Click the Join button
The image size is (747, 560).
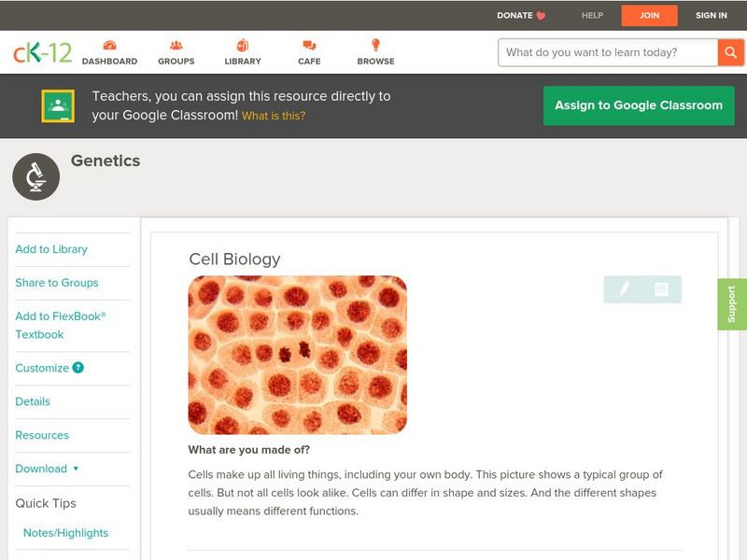coord(649,15)
